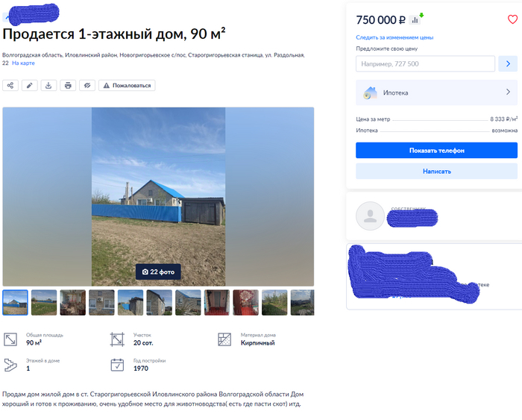Viewport: 522px width, 420px height.
Task: Click the pencil edit note icon
Action: [x=30, y=85]
